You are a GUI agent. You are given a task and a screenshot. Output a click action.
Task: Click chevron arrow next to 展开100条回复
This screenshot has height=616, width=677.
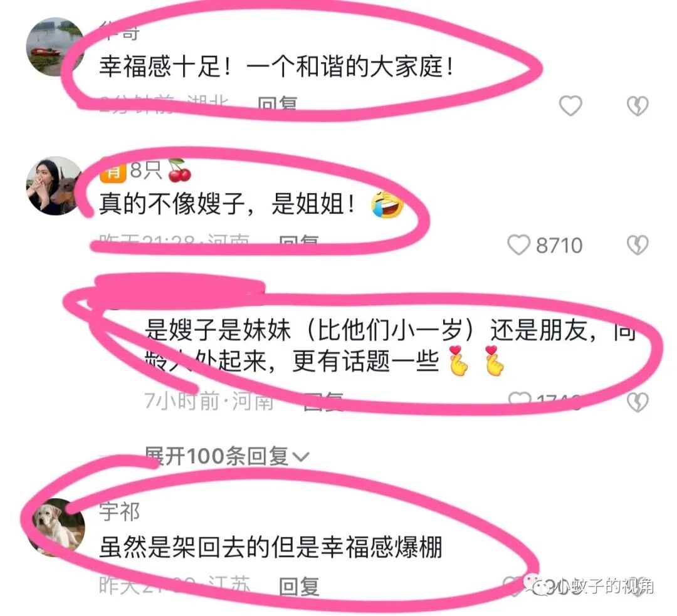coord(301,457)
